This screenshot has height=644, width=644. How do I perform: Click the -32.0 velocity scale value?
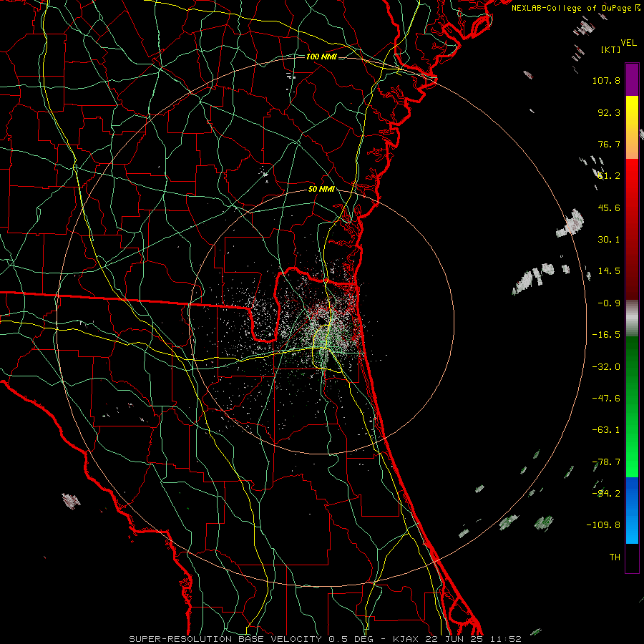coord(606,367)
